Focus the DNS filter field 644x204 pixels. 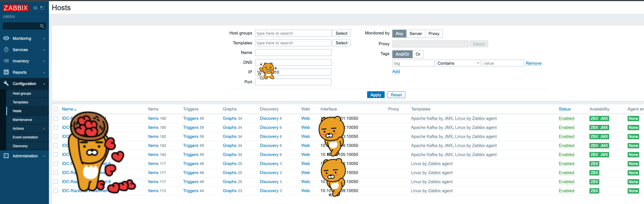point(293,62)
